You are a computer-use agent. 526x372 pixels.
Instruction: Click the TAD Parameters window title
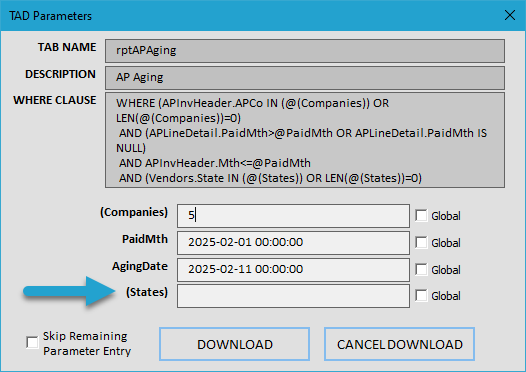50,16
